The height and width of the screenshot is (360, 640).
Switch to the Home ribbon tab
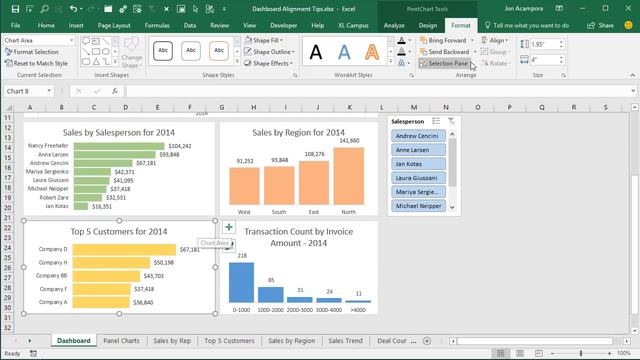pyautogui.click(x=46, y=25)
